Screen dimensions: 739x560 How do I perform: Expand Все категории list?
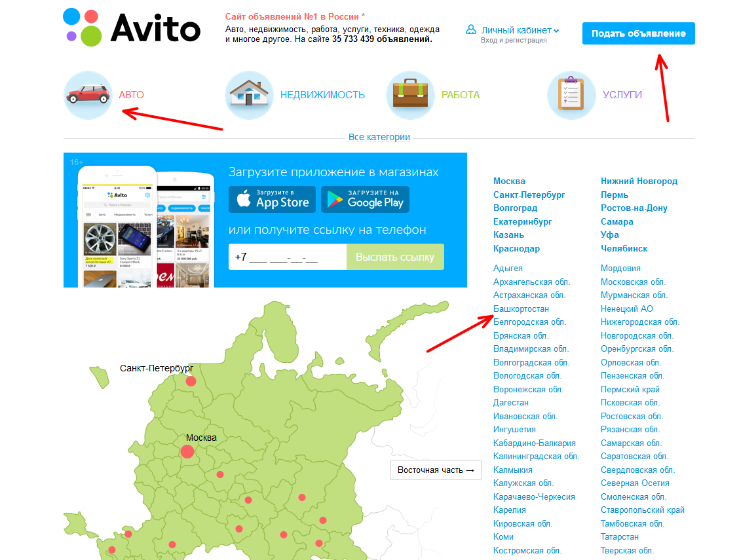(379, 138)
